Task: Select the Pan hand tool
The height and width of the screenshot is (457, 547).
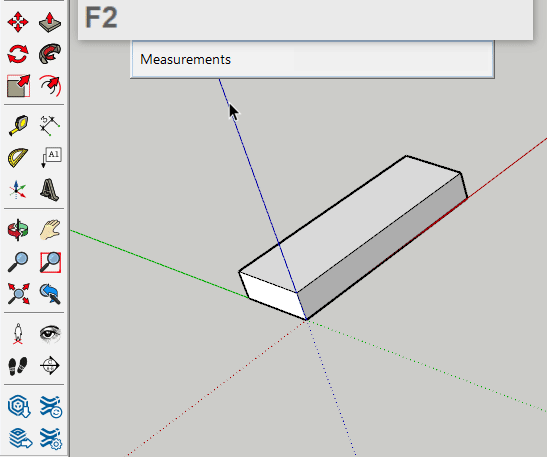Action: click(x=50, y=230)
